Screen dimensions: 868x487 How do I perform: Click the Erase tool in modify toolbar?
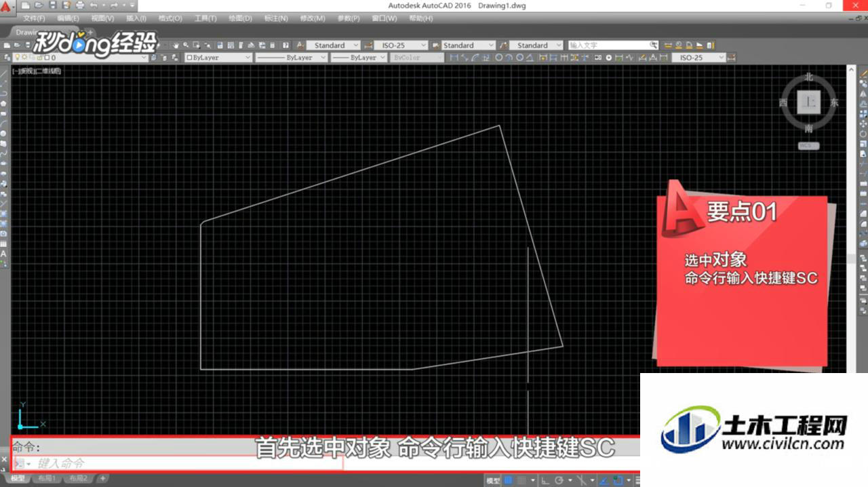pos(863,73)
